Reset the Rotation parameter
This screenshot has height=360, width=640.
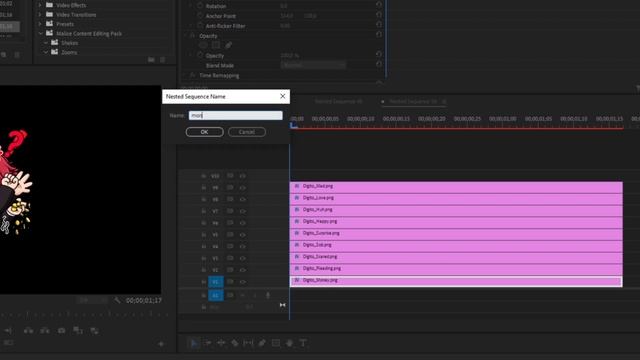(x=379, y=5)
